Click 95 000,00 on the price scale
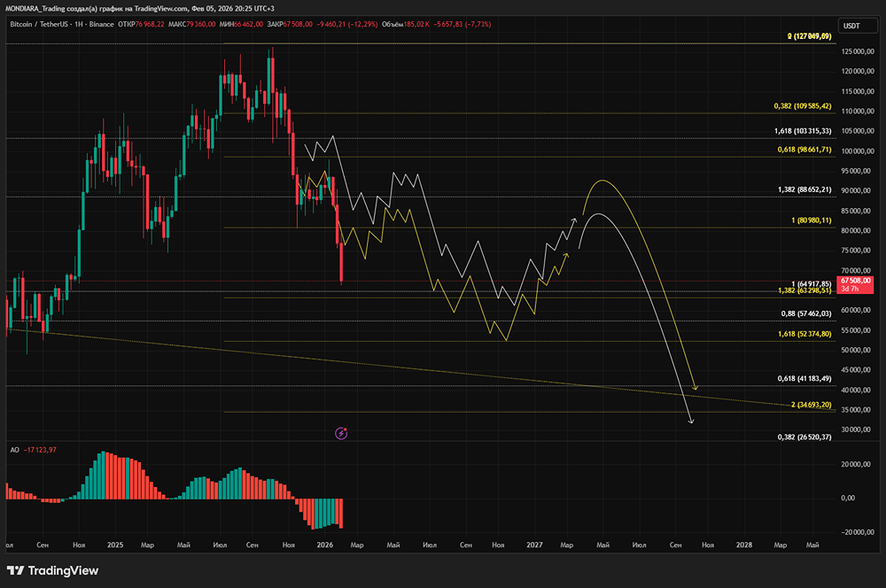The width and height of the screenshot is (886, 588). [858, 171]
